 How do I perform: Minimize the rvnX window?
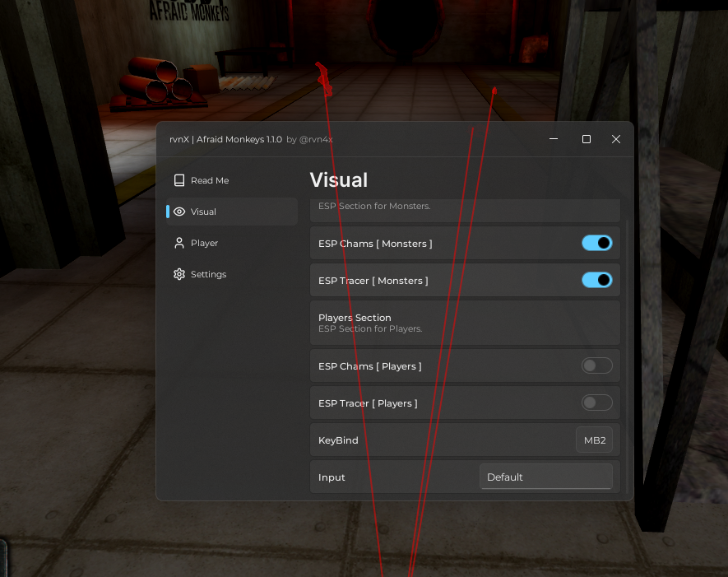pos(554,139)
